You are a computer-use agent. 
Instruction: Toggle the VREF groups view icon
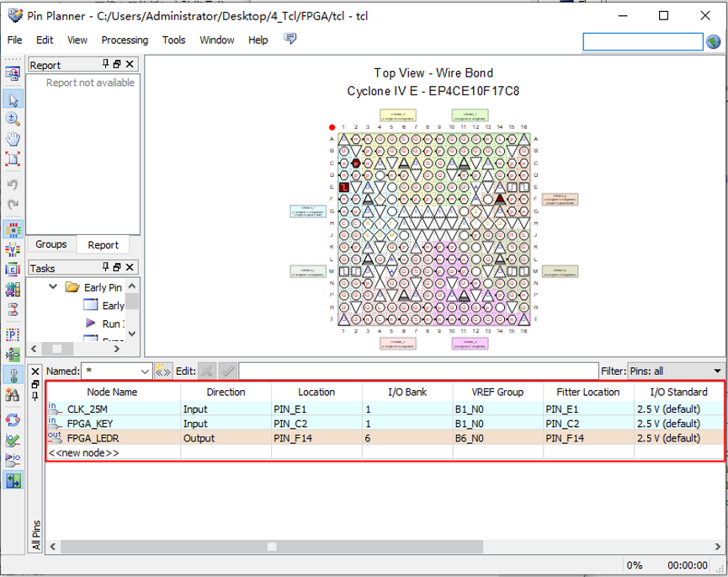point(13,249)
